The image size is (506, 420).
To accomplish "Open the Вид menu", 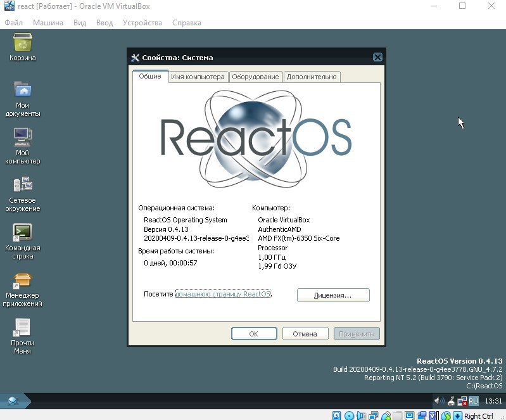I will (x=79, y=23).
